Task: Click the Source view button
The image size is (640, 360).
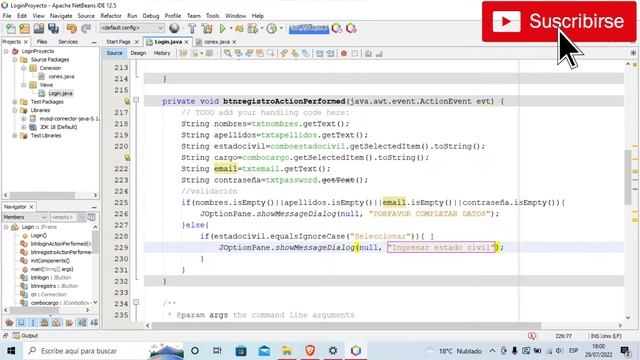Action: coord(114,53)
